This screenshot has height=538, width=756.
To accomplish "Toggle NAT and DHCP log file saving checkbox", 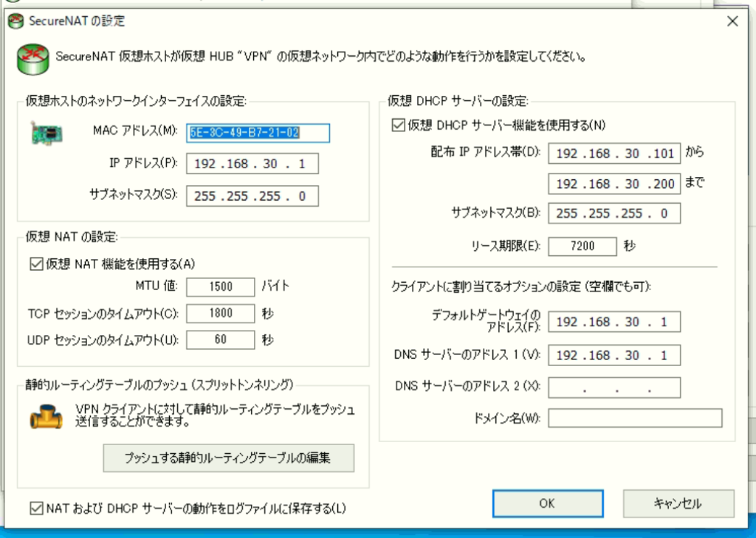I will pos(36,508).
